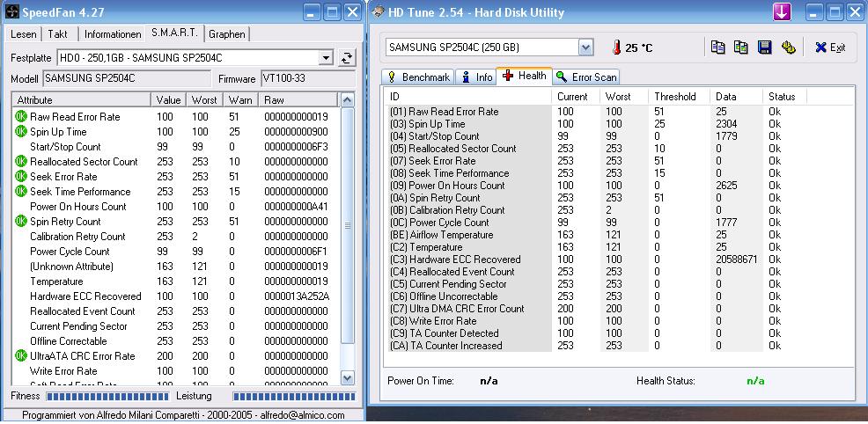Screen dimensions: 868x424
Task: Select SpeedFan (Unknown Attribute) row
Action: [174, 267]
